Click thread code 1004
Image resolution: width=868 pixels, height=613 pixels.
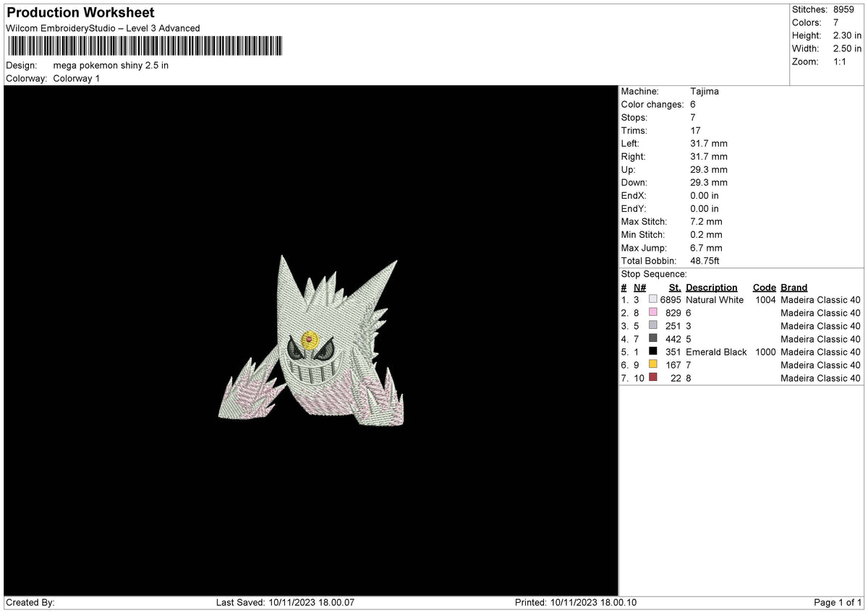pyautogui.click(x=765, y=300)
